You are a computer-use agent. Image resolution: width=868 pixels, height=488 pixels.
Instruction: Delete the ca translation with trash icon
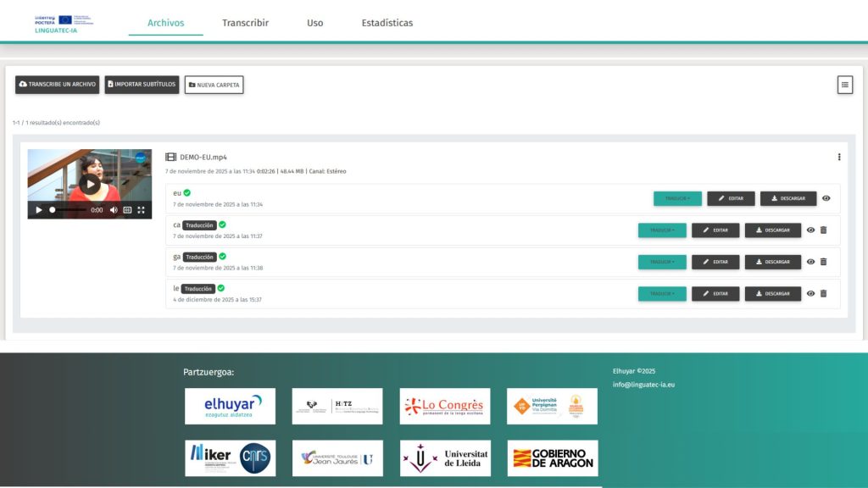point(823,230)
